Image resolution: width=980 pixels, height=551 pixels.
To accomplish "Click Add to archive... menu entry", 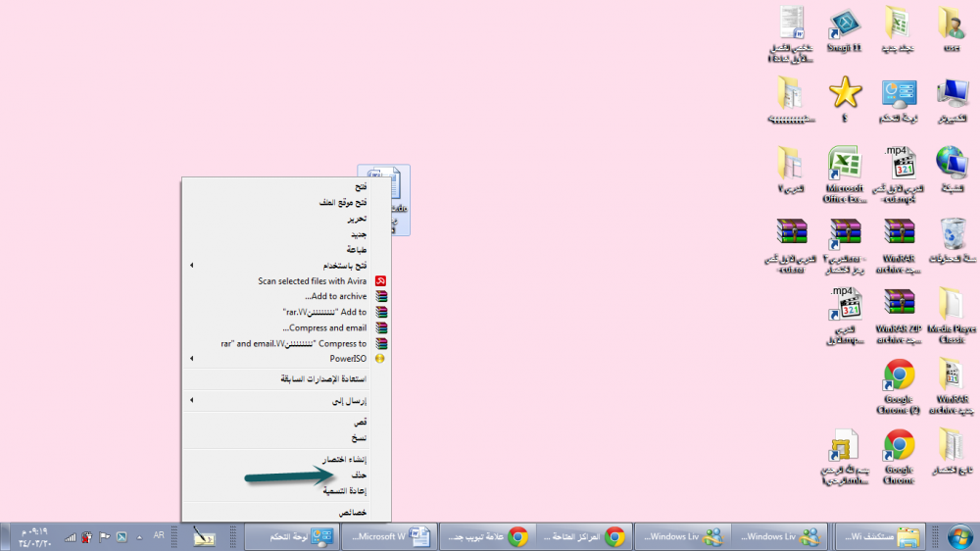I will click(x=335, y=296).
